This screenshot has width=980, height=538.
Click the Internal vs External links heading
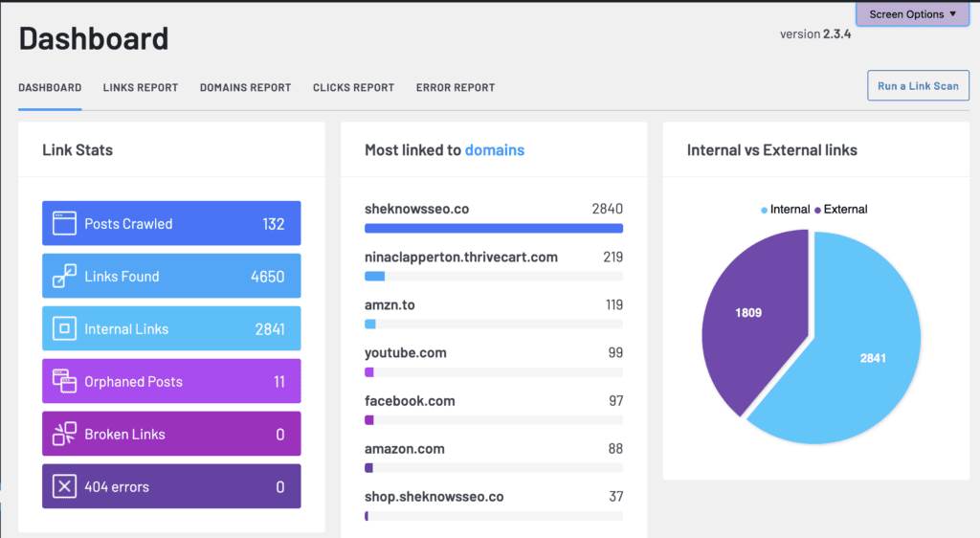click(x=772, y=150)
